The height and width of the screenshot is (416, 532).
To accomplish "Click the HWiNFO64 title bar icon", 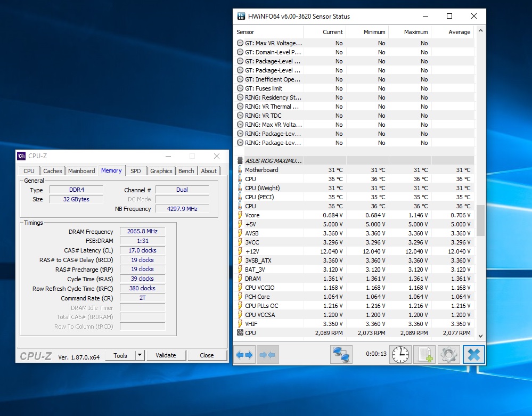I will [x=241, y=17].
